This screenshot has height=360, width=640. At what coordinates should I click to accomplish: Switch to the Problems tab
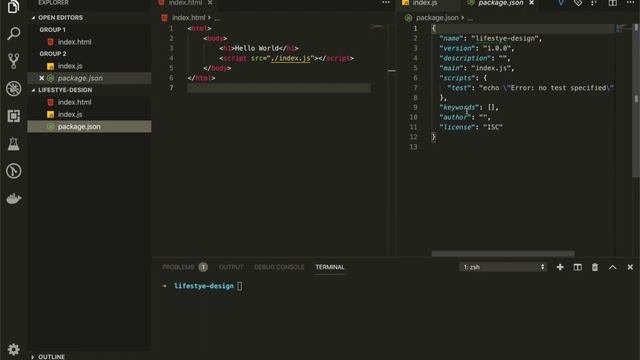click(x=178, y=267)
